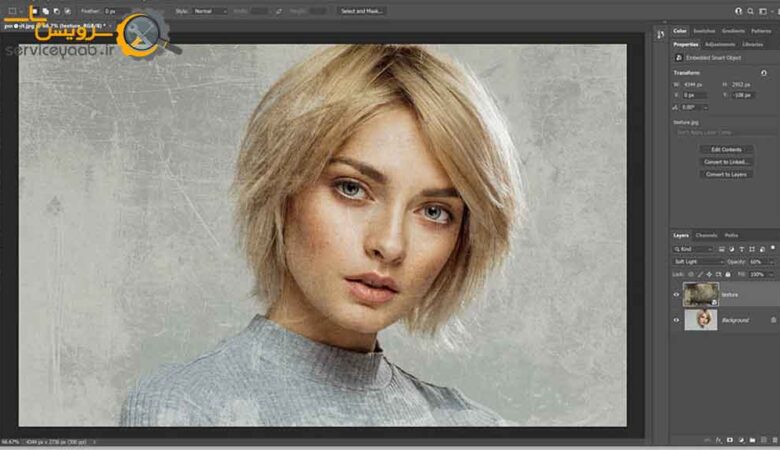Toggle prevent artboard auto-nesting lock icon
The image size is (780, 450).
pyautogui.click(x=718, y=274)
